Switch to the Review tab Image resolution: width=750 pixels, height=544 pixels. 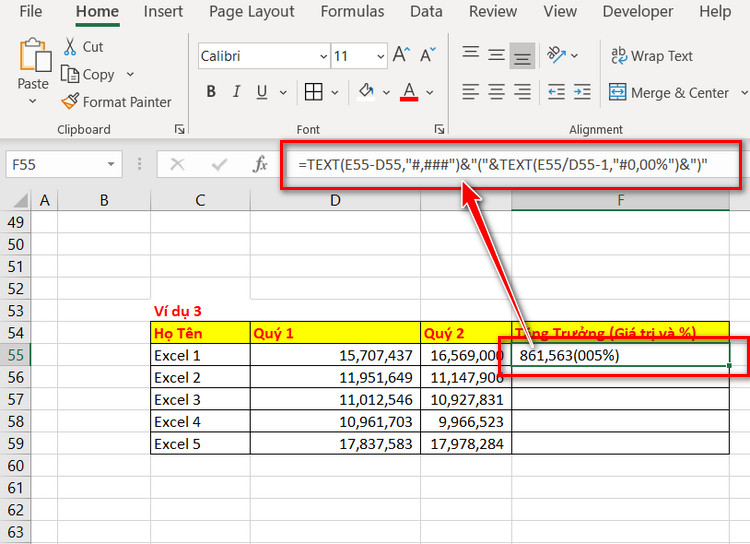(493, 11)
